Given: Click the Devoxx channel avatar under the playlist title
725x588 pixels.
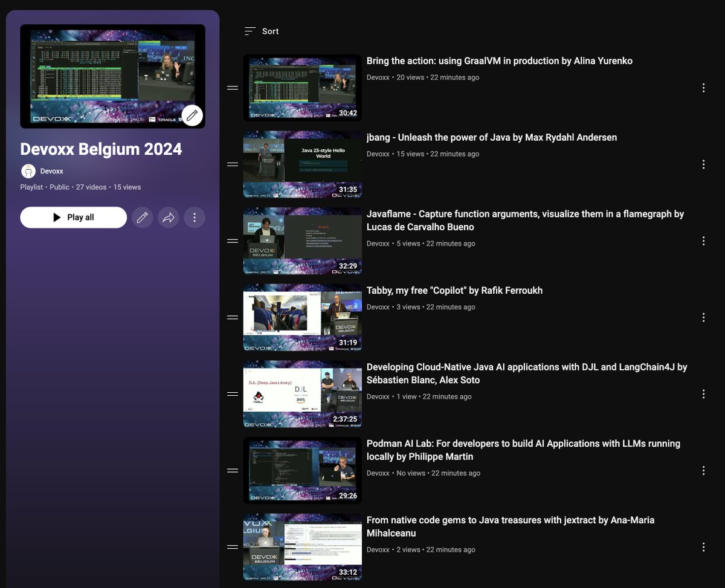Looking at the screenshot, I should click(28, 171).
